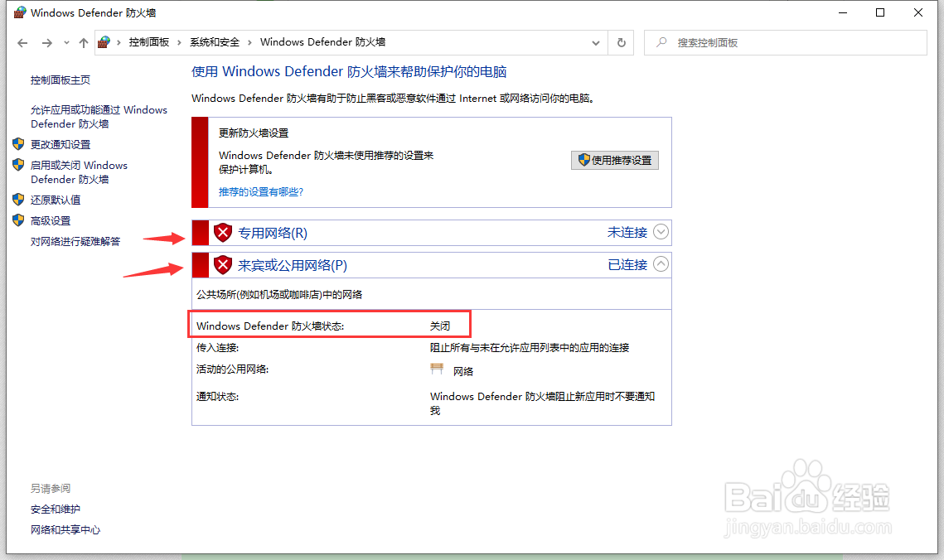
Task: Open 安全和维护 link
Action: (56, 509)
